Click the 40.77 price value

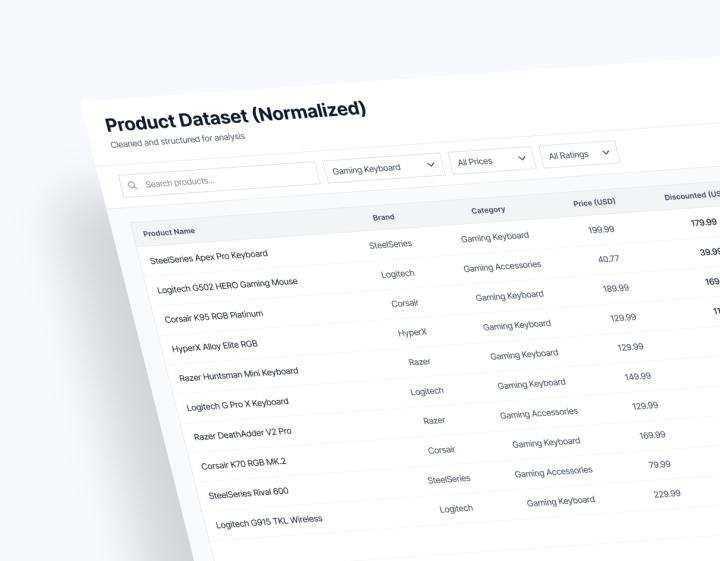coord(608,259)
